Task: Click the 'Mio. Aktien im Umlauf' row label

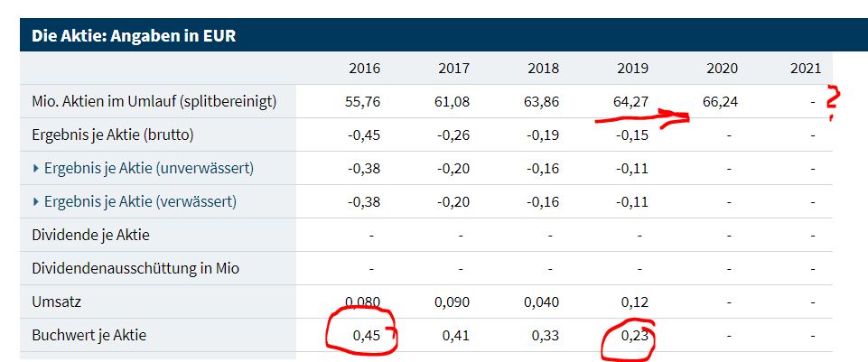Action: click(154, 102)
